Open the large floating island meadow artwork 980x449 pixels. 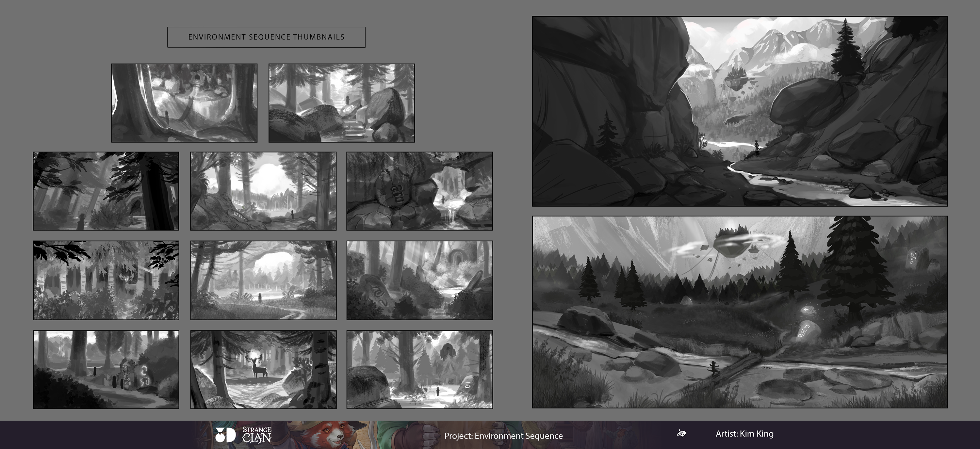[740, 312]
